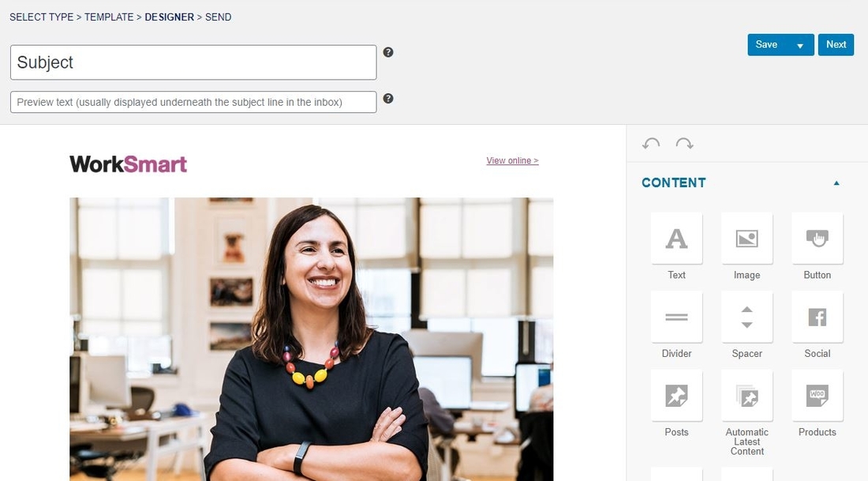Select the Posts content block icon
The height and width of the screenshot is (481, 868).
[676, 396]
